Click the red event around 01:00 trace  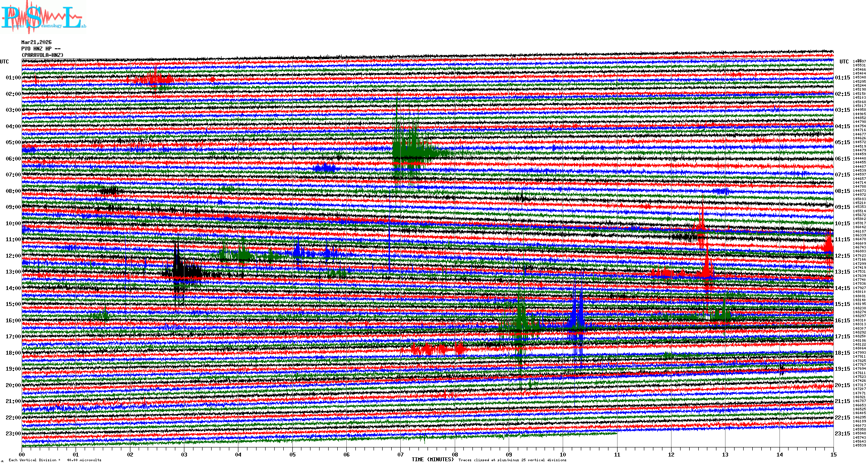[153, 79]
